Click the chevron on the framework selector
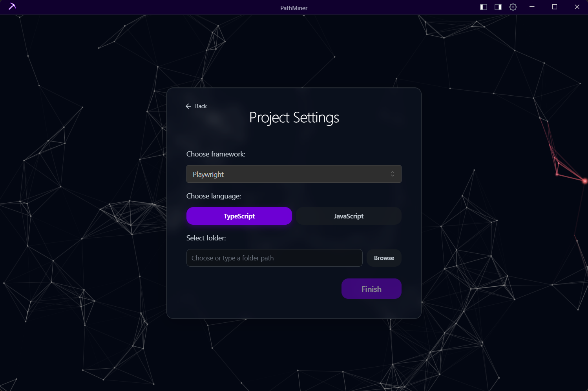 click(x=392, y=174)
